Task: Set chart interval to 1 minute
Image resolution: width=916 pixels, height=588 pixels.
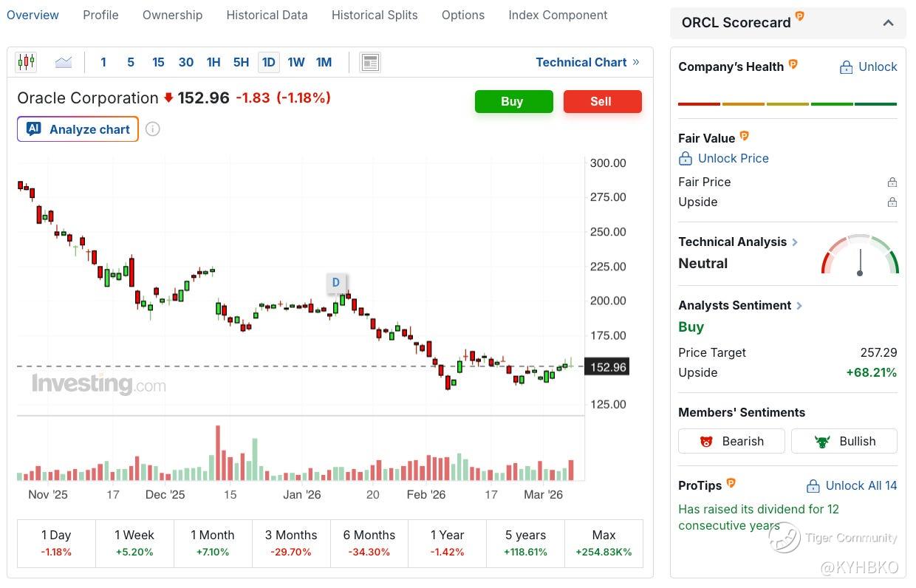Action: point(103,62)
